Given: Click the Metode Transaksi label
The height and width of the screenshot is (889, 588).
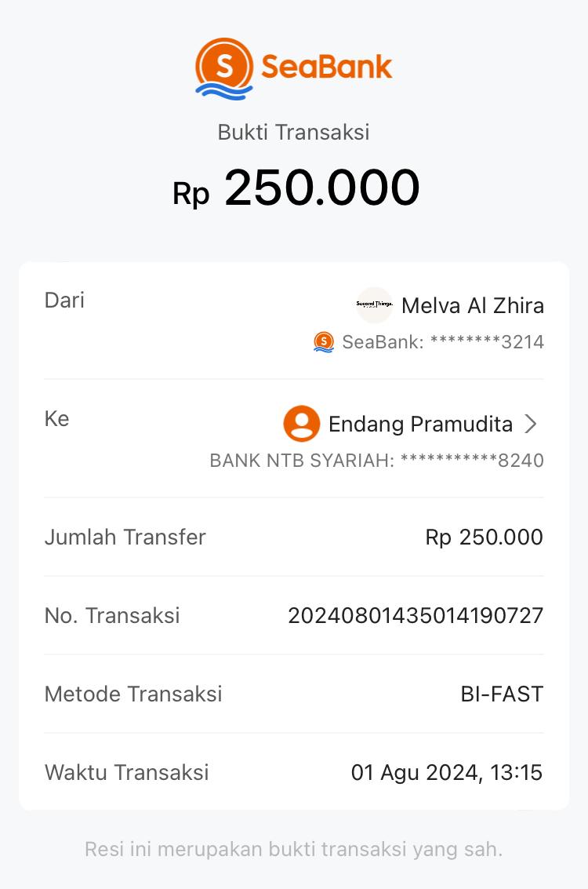Looking at the screenshot, I should point(133,694).
